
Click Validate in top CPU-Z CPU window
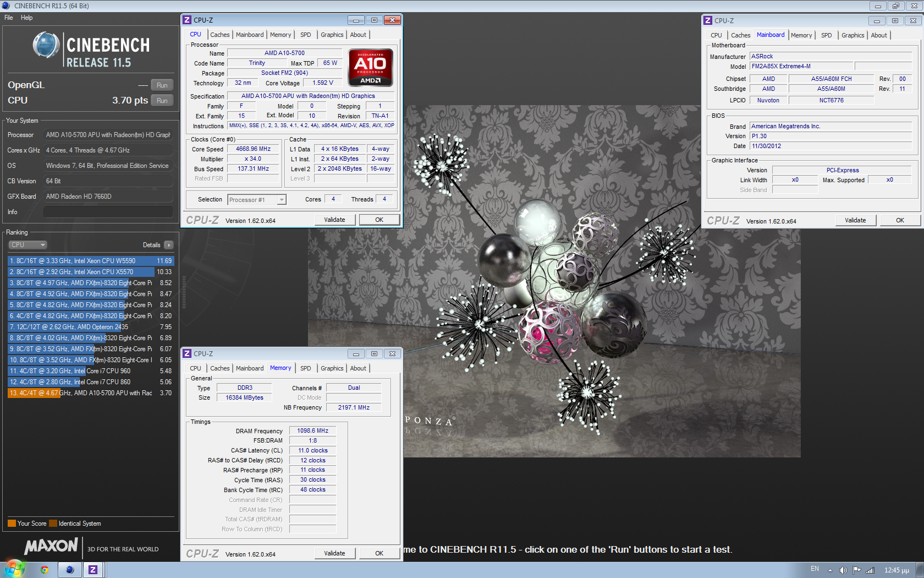click(x=334, y=220)
